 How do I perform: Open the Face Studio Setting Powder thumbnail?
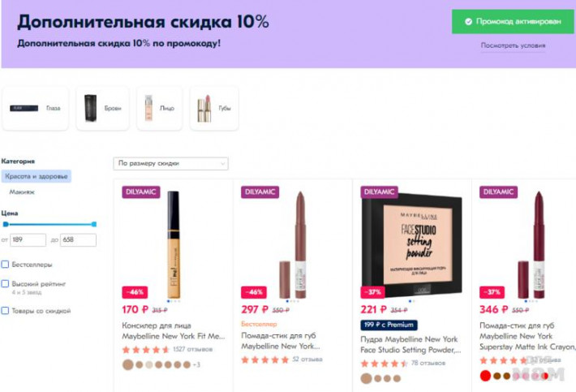(412, 244)
